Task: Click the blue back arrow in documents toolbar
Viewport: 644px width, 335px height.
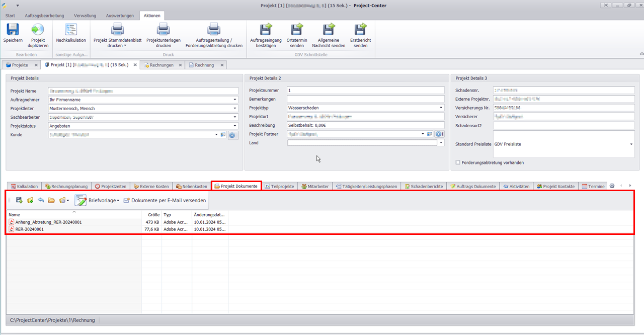Action: point(41,200)
